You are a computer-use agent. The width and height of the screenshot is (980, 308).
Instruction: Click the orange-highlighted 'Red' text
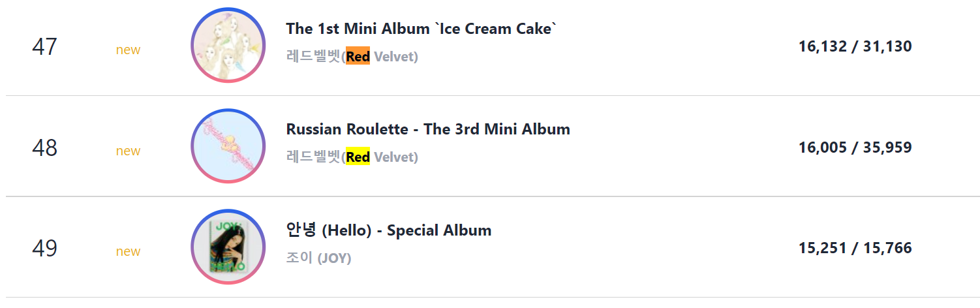coord(358,57)
